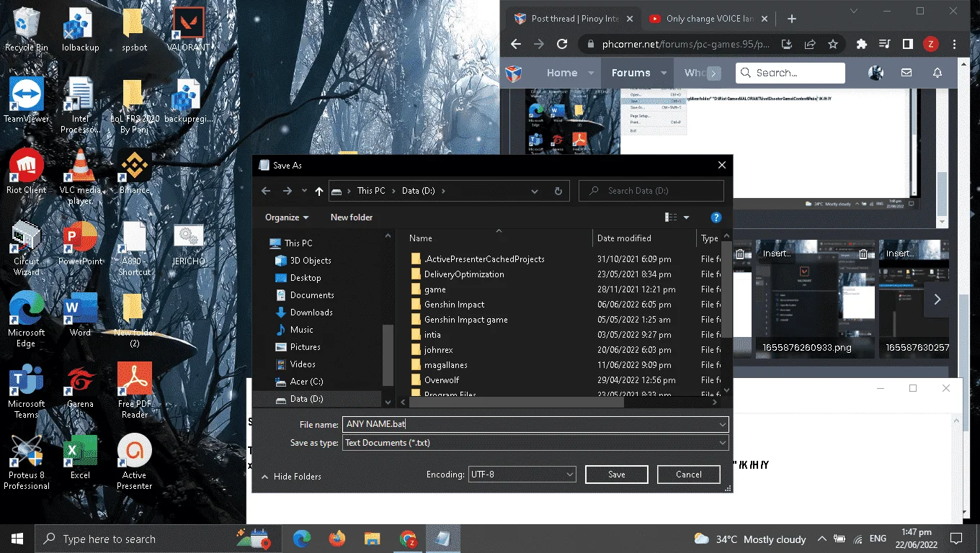
Task: Open the Save As help icon
Action: [x=716, y=217]
